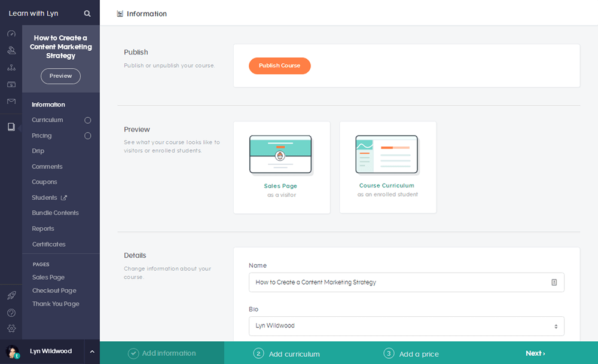Open the Reports section
This screenshot has width=598, height=364.
[43, 228]
